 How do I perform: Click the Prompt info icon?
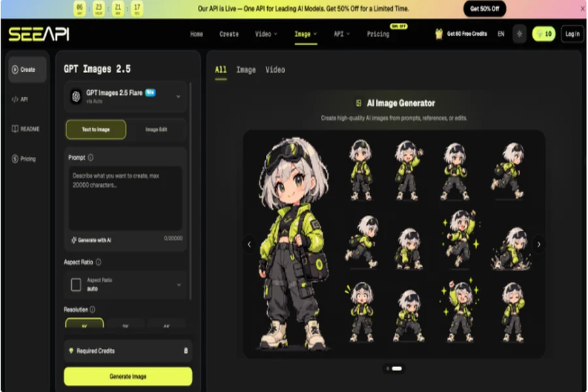point(91,157)
